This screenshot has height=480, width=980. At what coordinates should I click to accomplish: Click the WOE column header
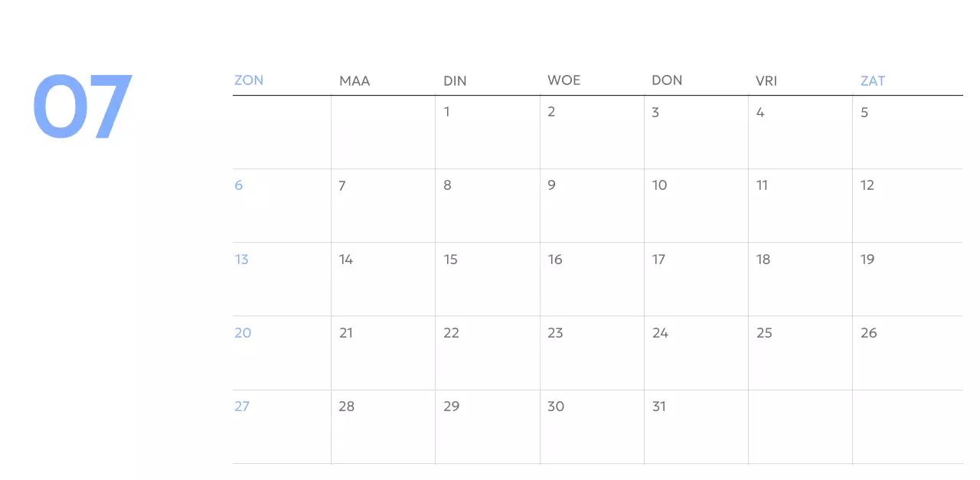pyautogui.click(x=563, y=80)
